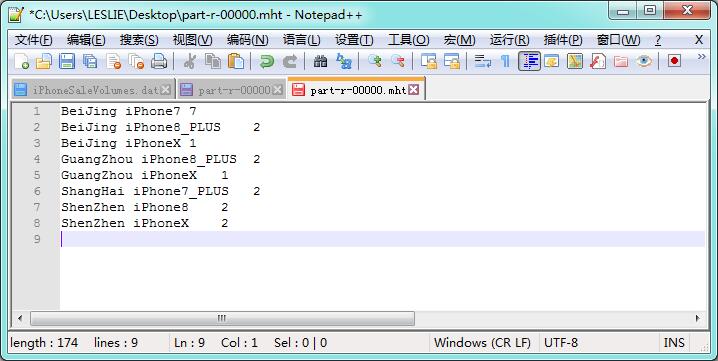
Task: Click the Cut scissors icon
Action: point(189,61)
